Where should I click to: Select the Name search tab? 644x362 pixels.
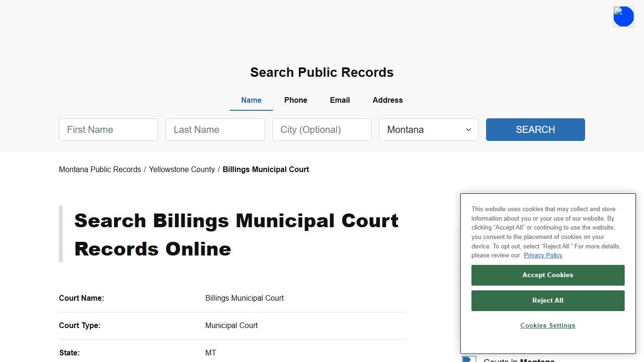(x=251, y=100)
